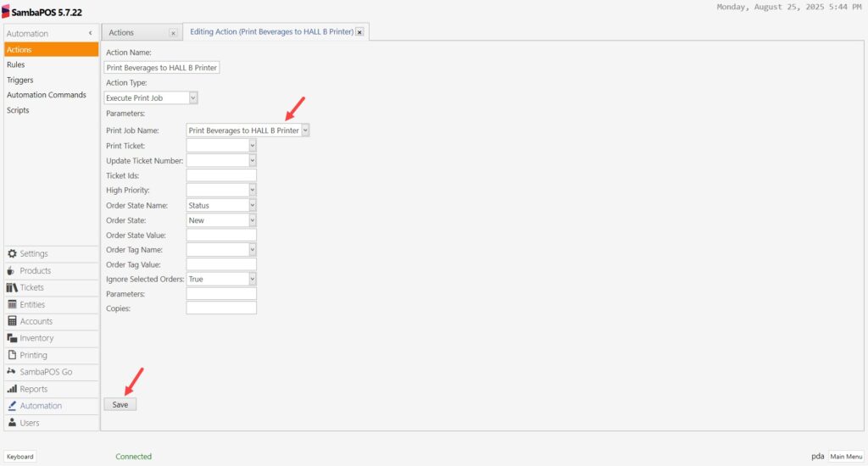Close the Editing Action tab

point(359,32)
